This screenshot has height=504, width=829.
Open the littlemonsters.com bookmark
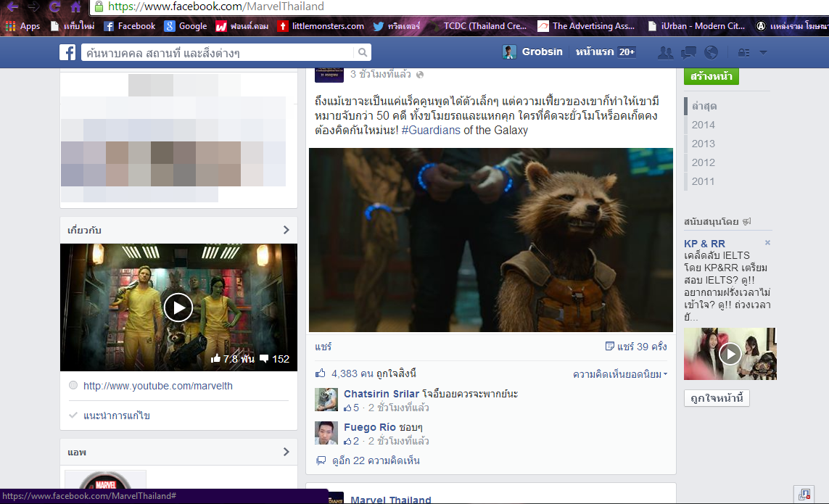(321, 26)
